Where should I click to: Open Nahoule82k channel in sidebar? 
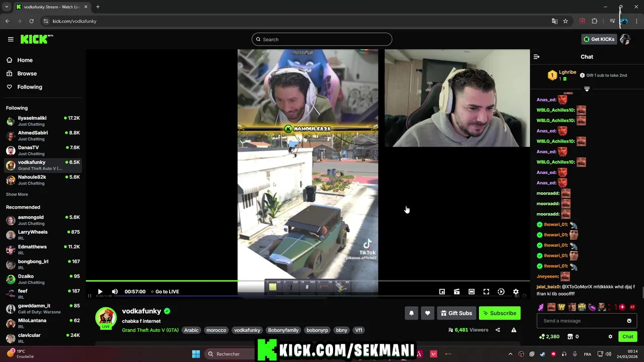43,179
